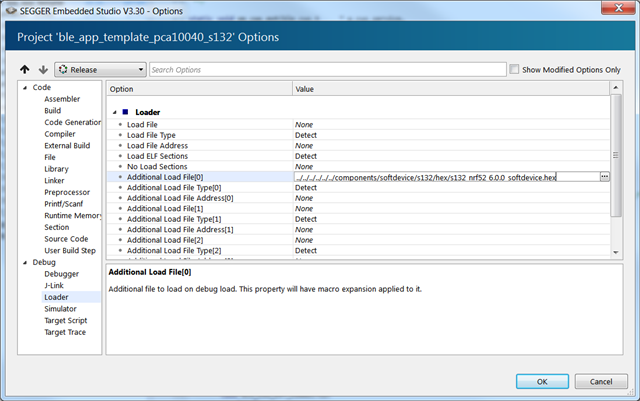Select File in the options tree
The width and height of the screenshot is (640, 401).
(50, 157)
